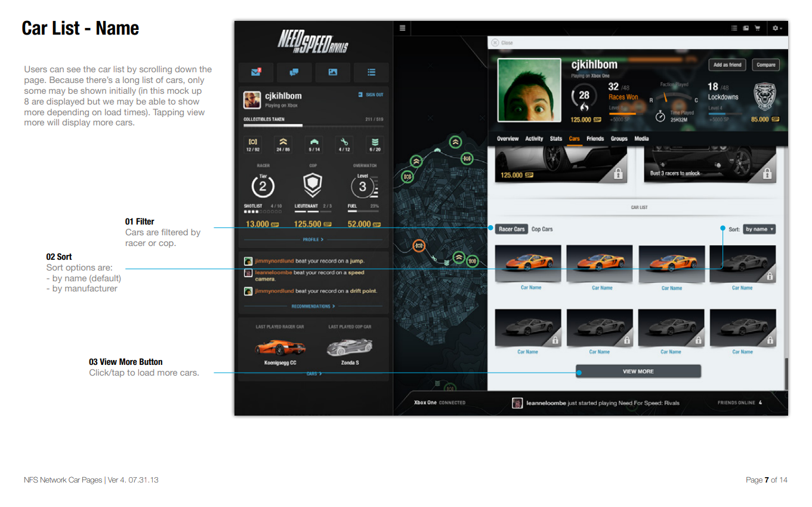Click the large profile photo of cjkihlbom
Image resolution: width=812 pixels, height=507 pixels.
coord(529,90)
